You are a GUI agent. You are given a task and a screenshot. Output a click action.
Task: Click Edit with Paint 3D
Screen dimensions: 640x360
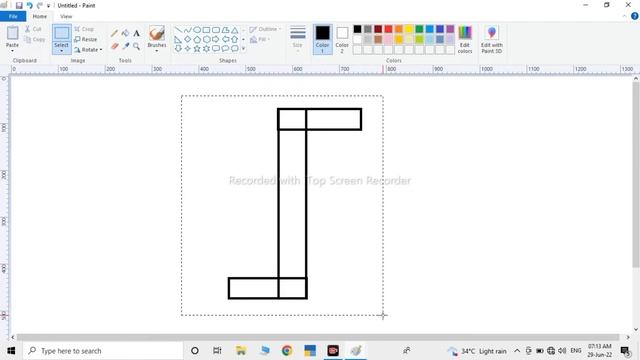coord(491,39)
